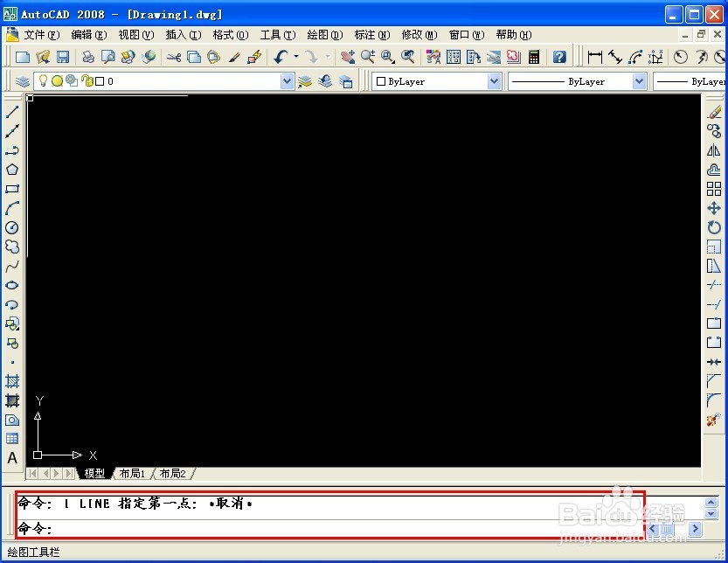The width and height of the screenshot is (728, 563).
Task: Click the Plot printer icon
Action: tap(88, 57)
